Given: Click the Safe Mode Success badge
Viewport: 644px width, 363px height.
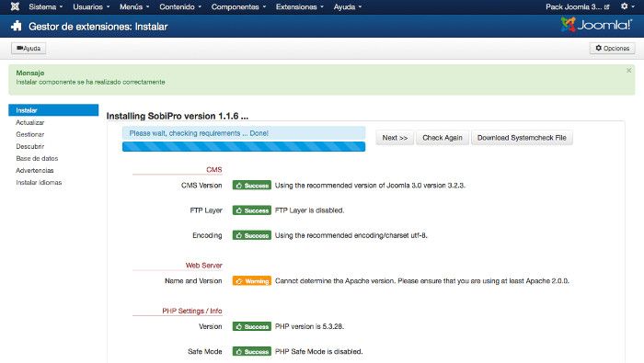Looking at the screenshot, I should coord(252,352).
